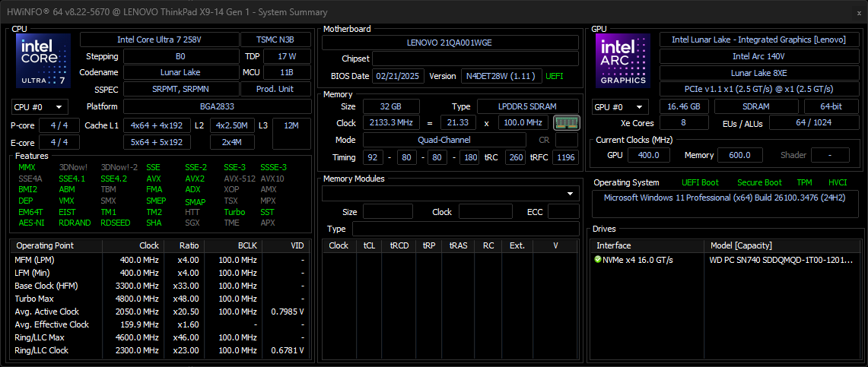Open the CPU #0 selector dropdown
This screenshot has height=367, width=868.
pos(39,107)
